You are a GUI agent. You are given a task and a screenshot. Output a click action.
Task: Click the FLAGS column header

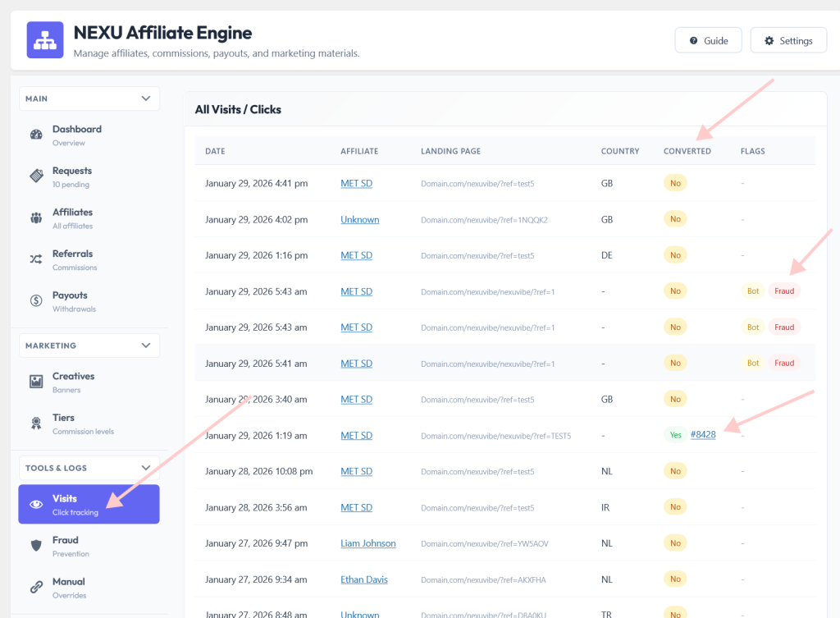click(x=753, y=151)
